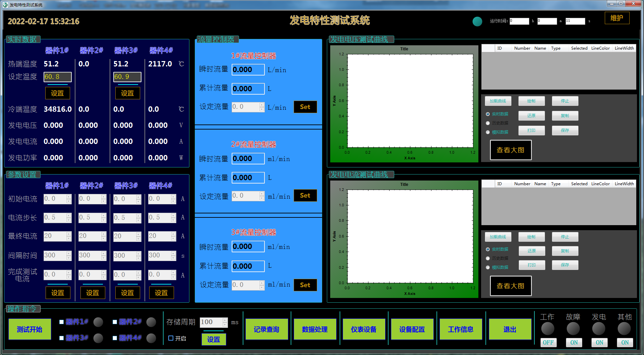Viewport: 644px width, 355px height.
Task: Click the teal status indicator beside 运行时间
Action: click(477, 21)
